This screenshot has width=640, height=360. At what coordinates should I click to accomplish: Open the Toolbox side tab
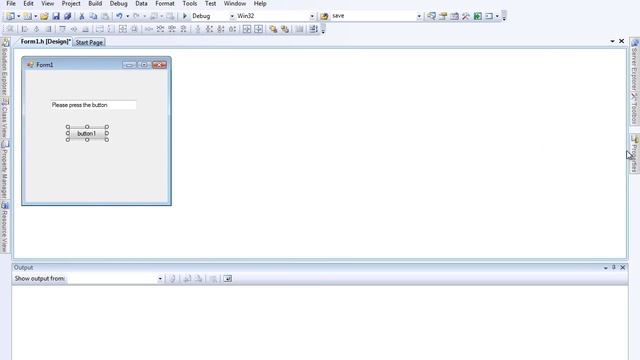click(x=635, y=109)
